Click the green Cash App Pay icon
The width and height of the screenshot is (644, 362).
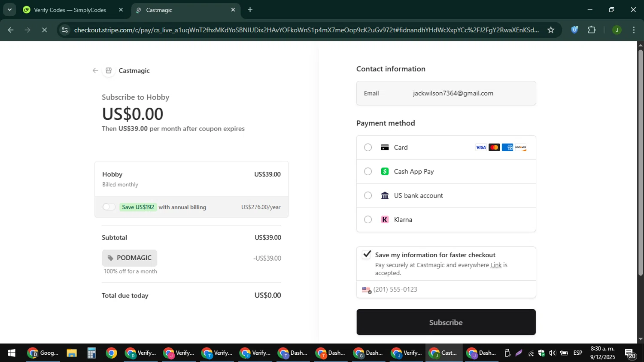[x=385, y=171]
